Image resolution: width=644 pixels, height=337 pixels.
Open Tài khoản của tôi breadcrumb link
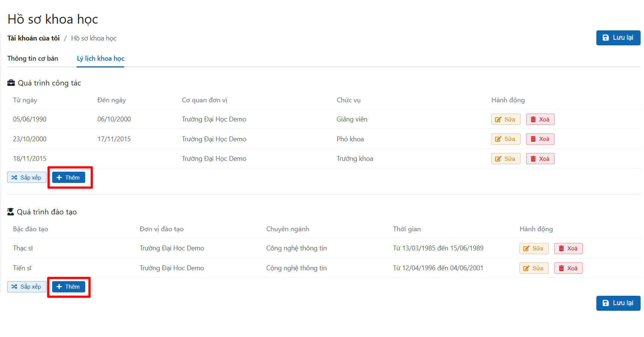[x=33, y=38]
